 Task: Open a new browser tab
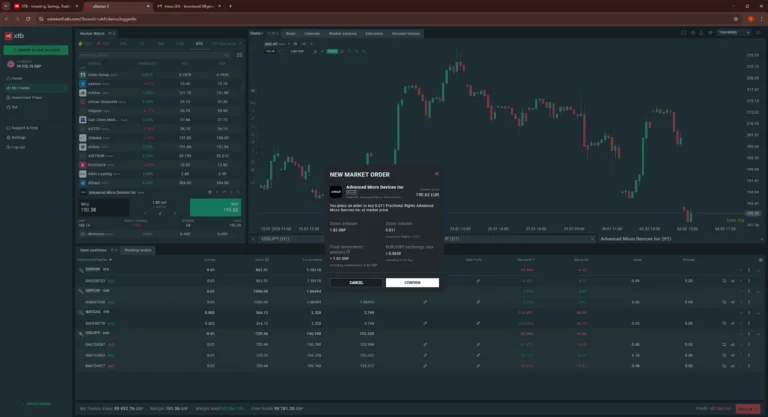[230, 6]
